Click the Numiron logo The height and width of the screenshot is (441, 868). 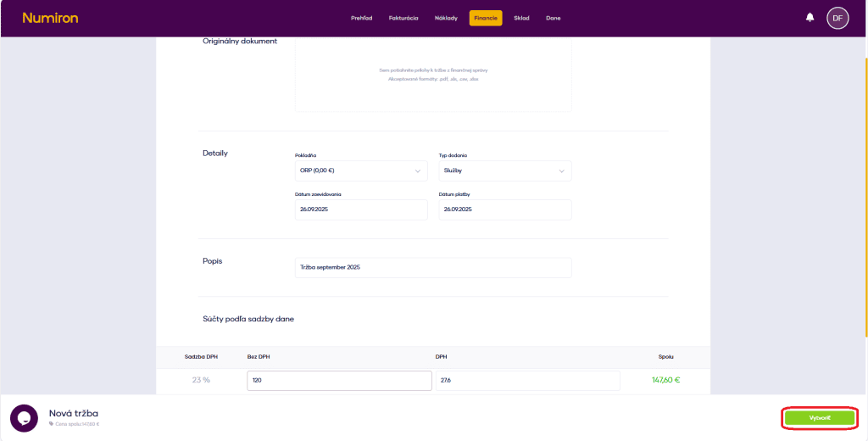pyautogui.click(x=50, y=18)
